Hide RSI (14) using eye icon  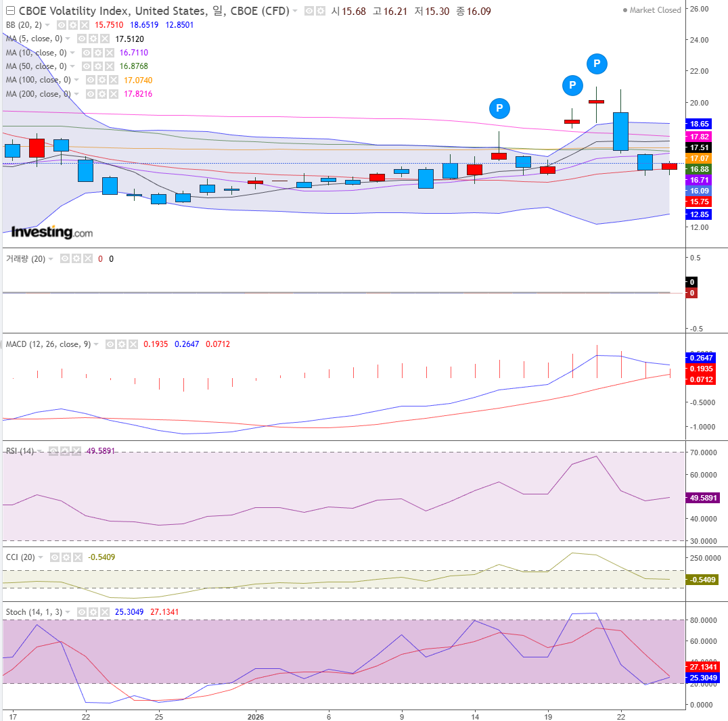(x=53, y=451)
